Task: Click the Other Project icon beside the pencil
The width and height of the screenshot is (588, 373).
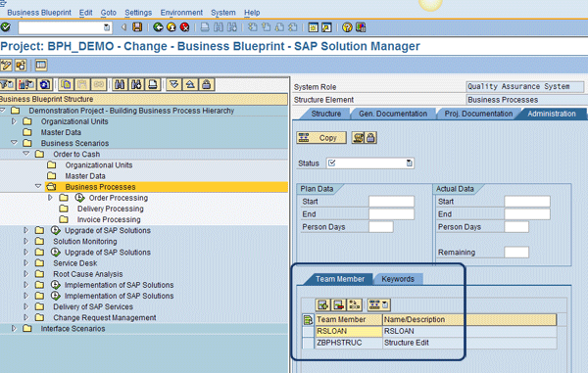Action: [21, 66]
